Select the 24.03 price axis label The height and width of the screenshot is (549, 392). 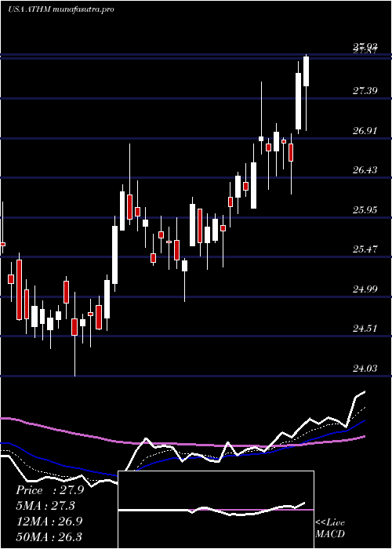coord(365,369)
